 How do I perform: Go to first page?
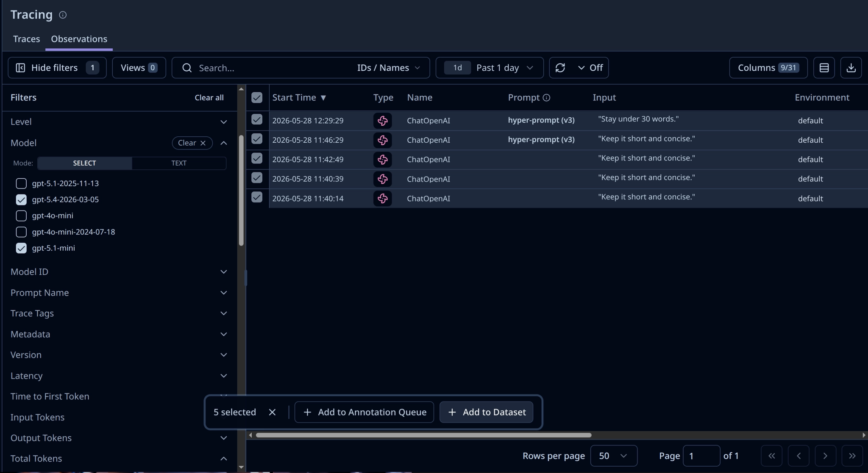(x=771, y=456)
